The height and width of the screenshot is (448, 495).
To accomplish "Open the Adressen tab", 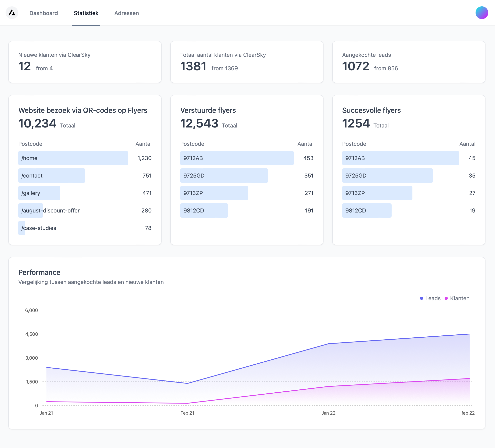I will 126,13.
